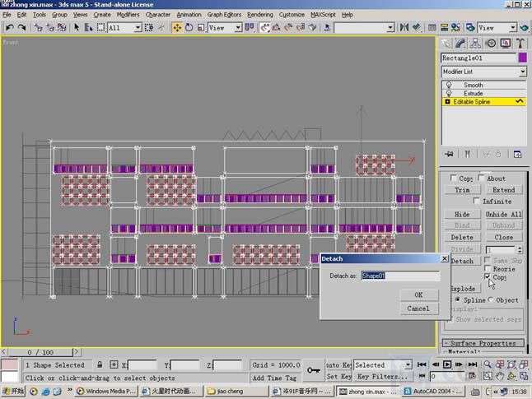The height and width of the screenshot is (399, 532).
Task: Click the Play Animation button
Action: (447, 364)
